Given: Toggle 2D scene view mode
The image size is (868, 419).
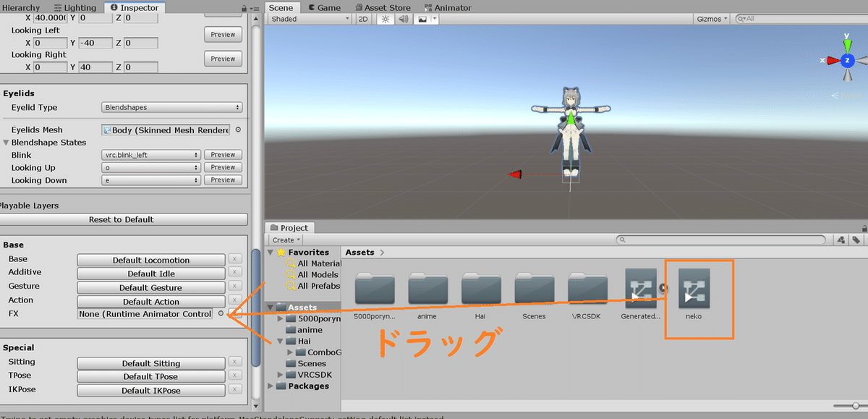Looking at the screenshot, I should tap(363, 19).
